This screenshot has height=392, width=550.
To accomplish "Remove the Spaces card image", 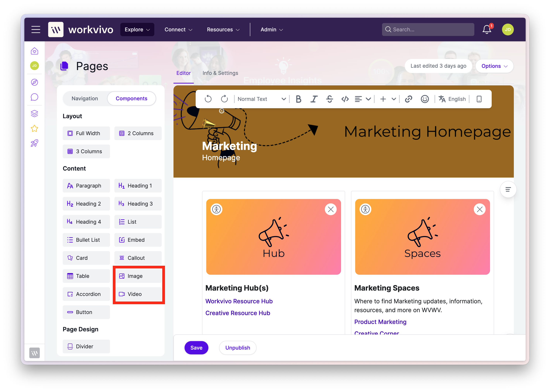I will click(480, 209).
